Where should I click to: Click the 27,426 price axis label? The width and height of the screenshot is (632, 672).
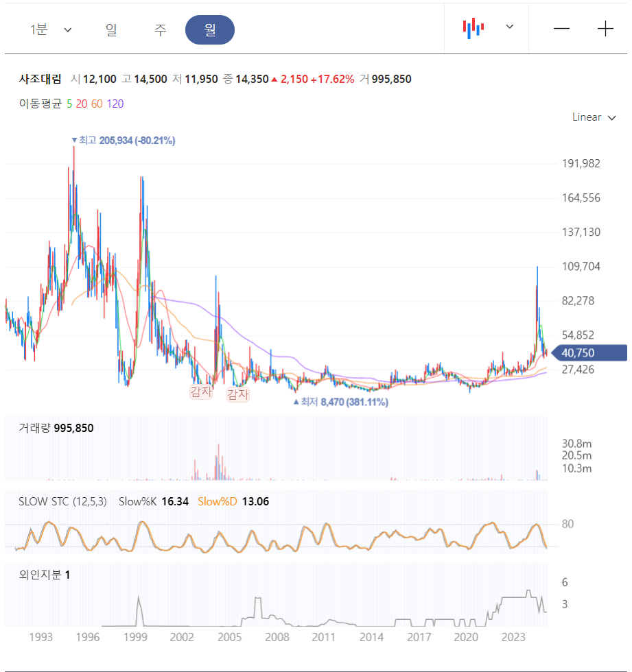[x=578, y=370]
